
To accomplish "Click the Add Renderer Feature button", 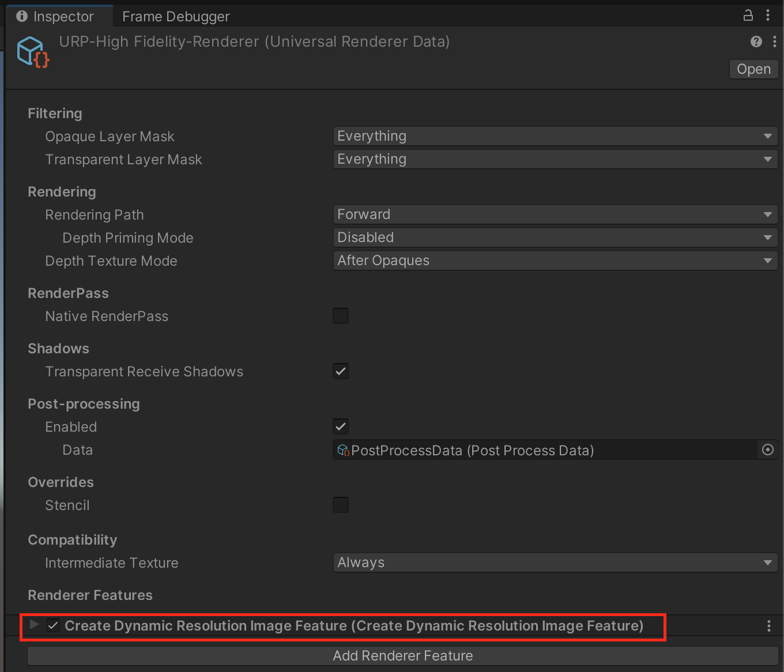I will coord(402,655).
